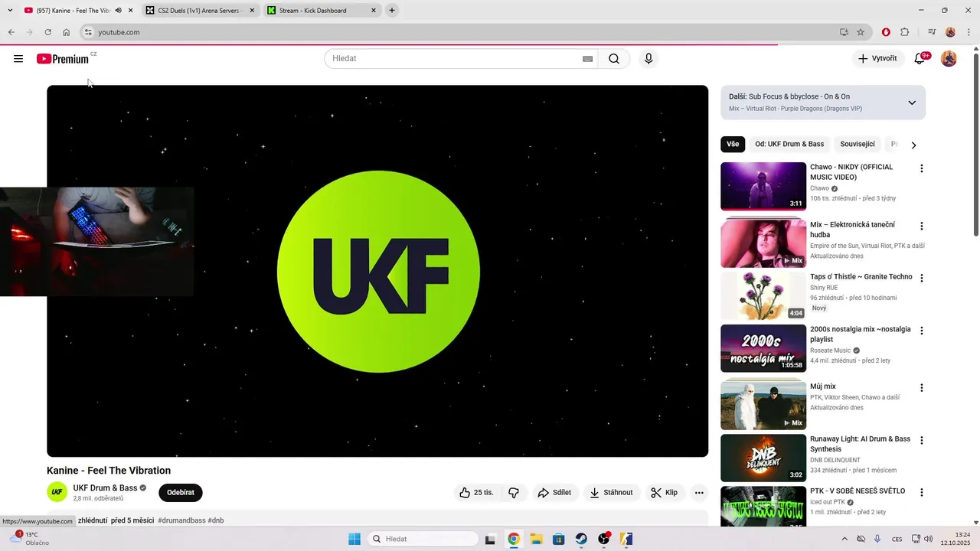Click the Klip clip button

tap(664, 493)
